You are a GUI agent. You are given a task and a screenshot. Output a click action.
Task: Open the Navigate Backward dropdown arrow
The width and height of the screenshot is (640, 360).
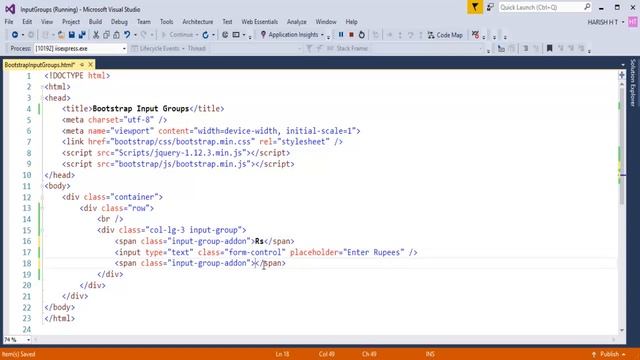click(22, 35)
